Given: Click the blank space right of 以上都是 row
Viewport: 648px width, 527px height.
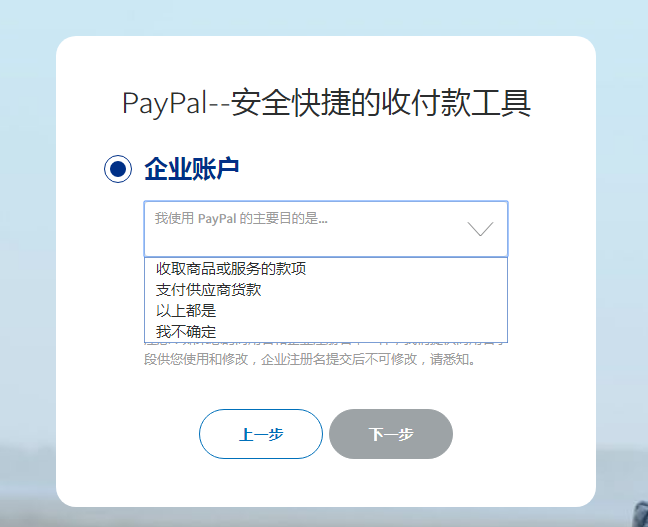Looking at the screenshot, I should pos(362,311).
